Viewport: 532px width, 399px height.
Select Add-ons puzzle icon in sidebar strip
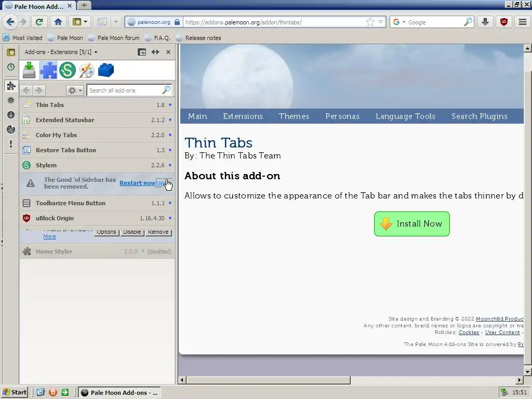[11, 86]
